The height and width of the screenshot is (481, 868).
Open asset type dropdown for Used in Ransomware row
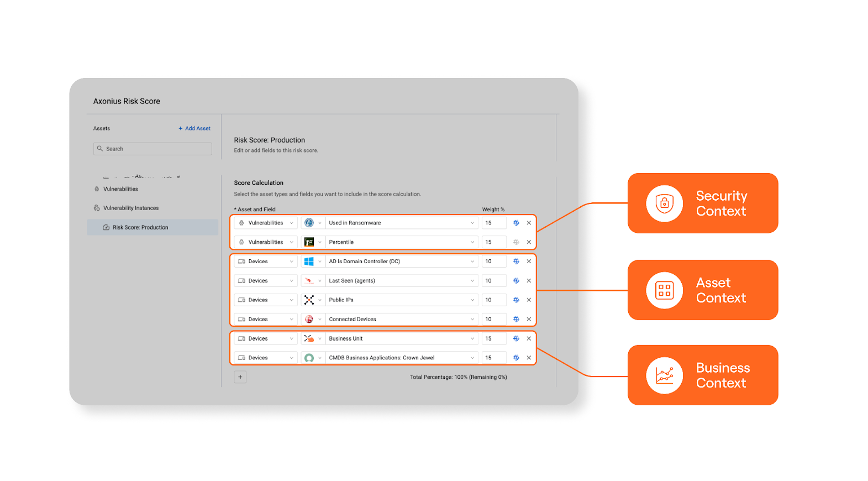(x=266, y=223)
